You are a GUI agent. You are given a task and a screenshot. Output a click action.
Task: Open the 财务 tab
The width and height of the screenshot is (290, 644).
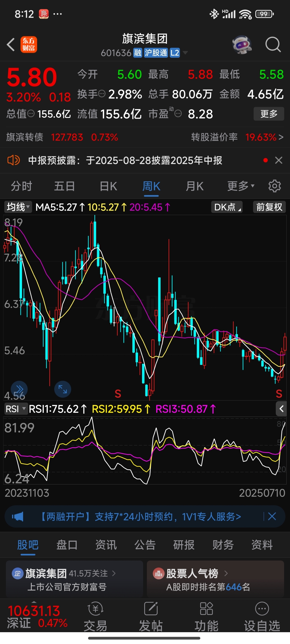pos(223,545)
